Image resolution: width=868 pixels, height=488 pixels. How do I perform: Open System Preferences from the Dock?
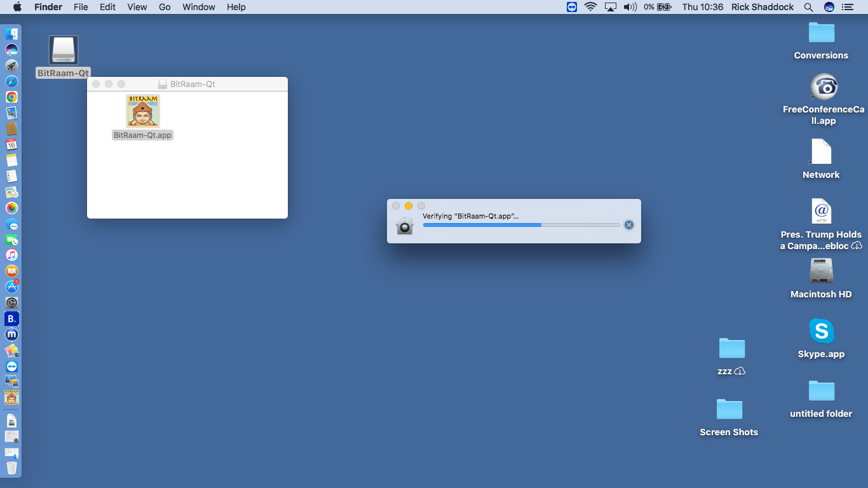[11, 303]
